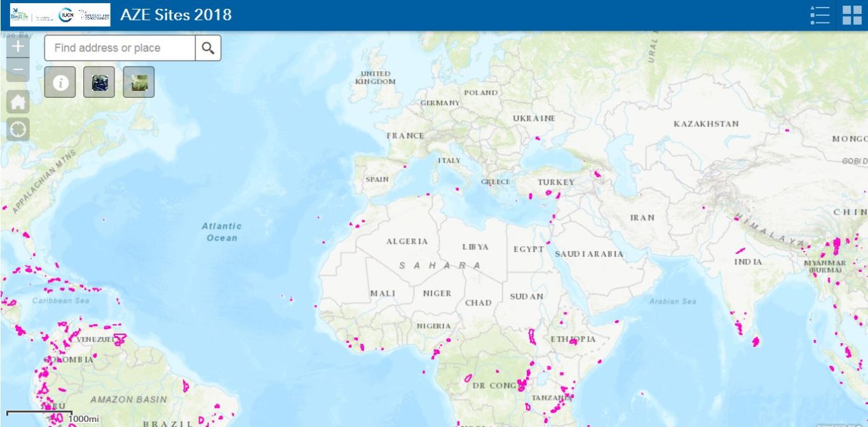This screenshot has width=868, height=427.
Task: Find my location on the map
Action: point(18,129)
